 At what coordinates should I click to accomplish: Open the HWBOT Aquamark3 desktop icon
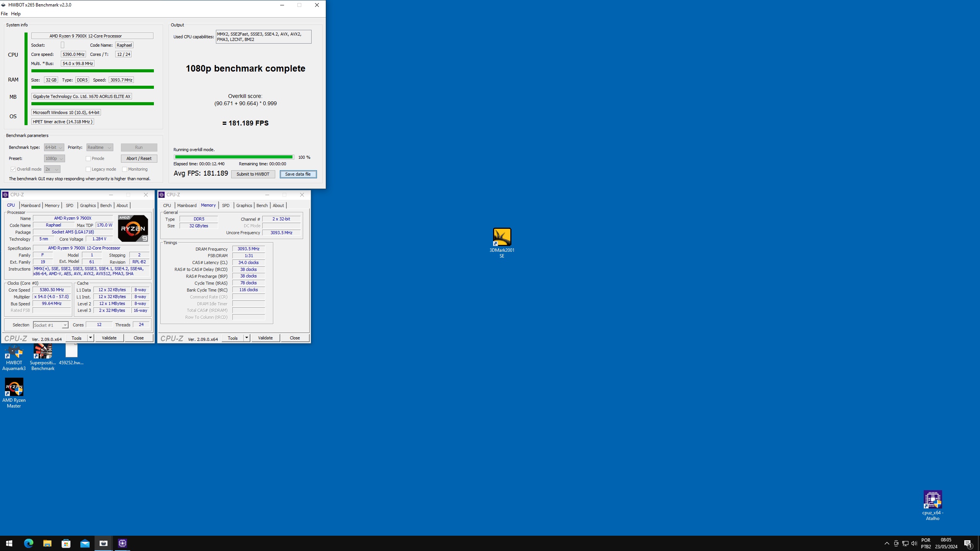coord(14,357)
